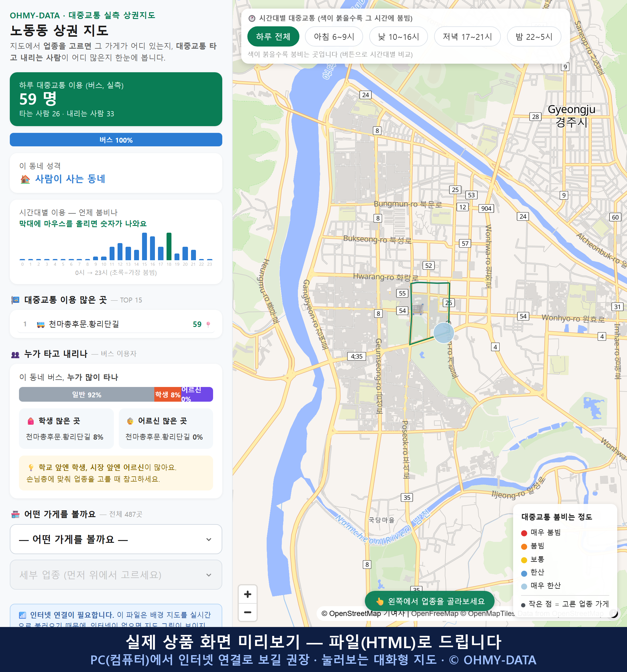627x672 pixels.
Task: Open the 어떤 가게를 볼까요 business type dropdown
Action: [116, 539]
